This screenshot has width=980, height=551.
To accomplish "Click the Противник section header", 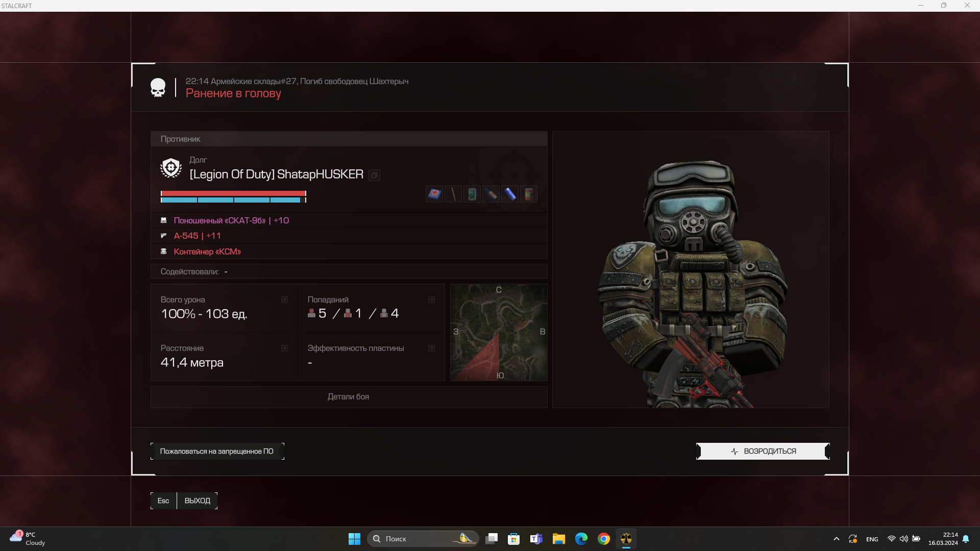I will coord(349,139).
